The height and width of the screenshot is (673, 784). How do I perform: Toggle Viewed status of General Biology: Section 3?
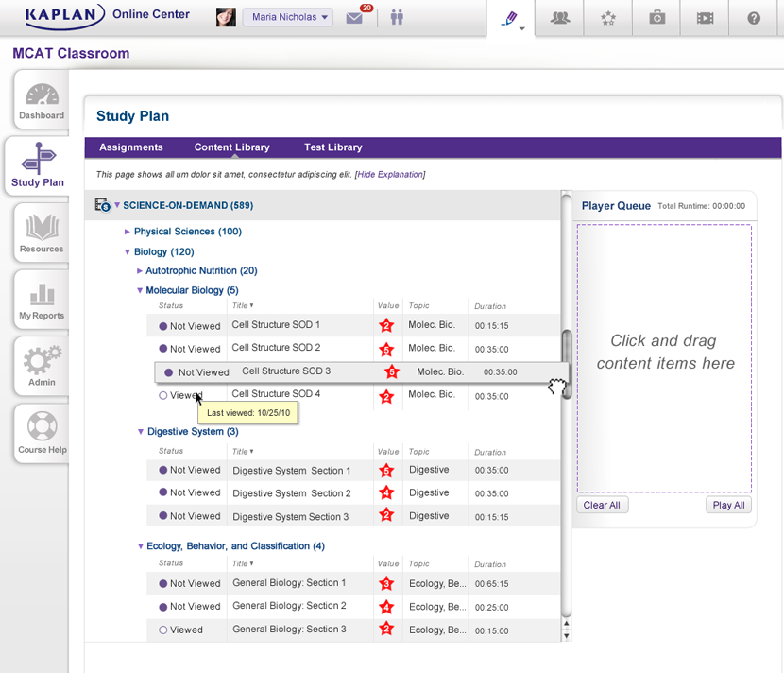pos(163,630)
